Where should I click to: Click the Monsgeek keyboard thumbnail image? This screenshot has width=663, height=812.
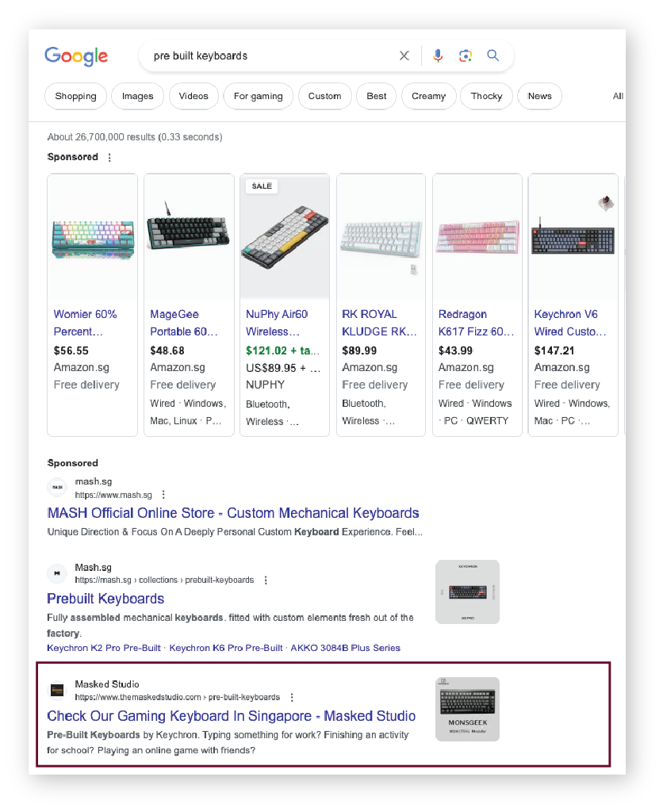tap(468, 710)
